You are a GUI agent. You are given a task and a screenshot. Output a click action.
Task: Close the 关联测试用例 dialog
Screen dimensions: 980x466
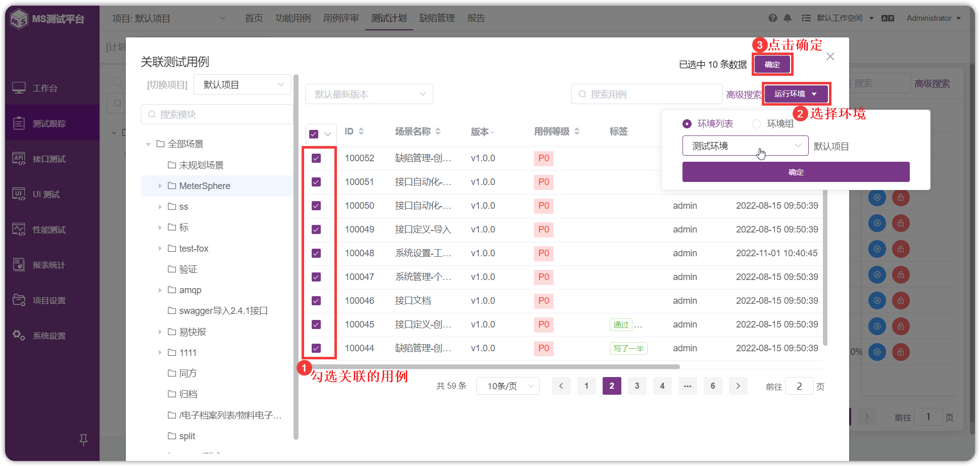[830, 57]
